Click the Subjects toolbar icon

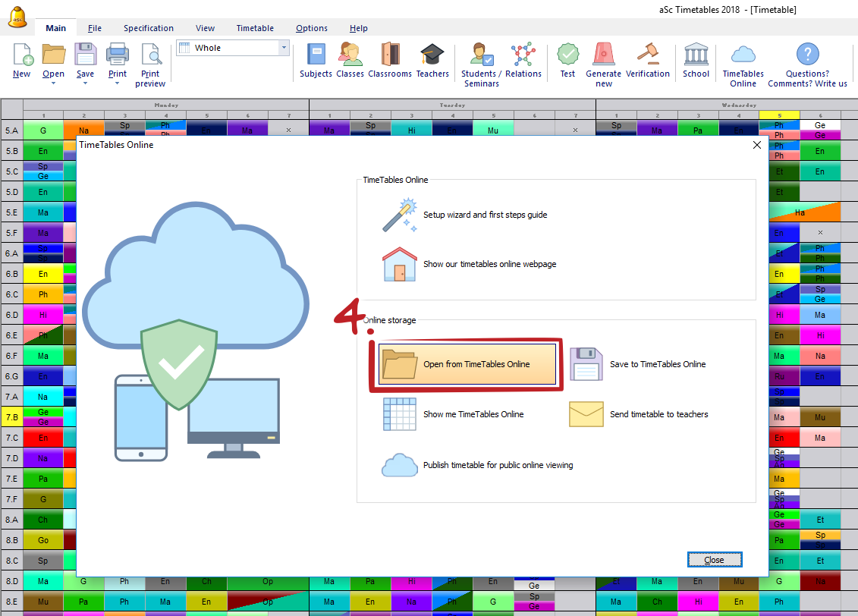click(x=316, y=55)
